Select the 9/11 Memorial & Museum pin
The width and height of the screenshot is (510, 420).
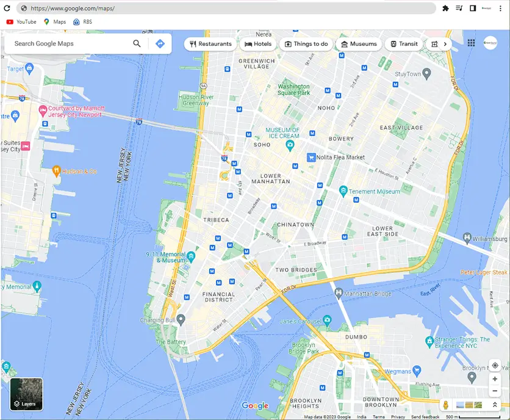(x=192, y=256)
